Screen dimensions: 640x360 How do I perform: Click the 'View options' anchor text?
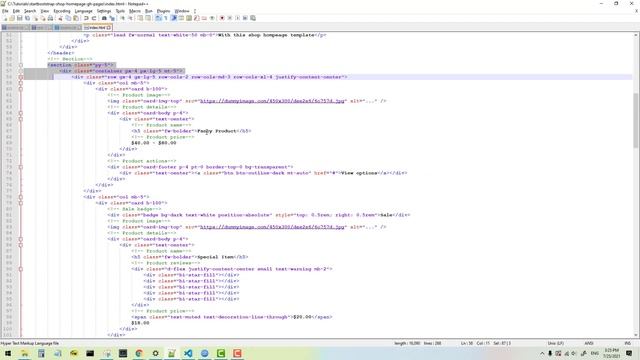359,173
